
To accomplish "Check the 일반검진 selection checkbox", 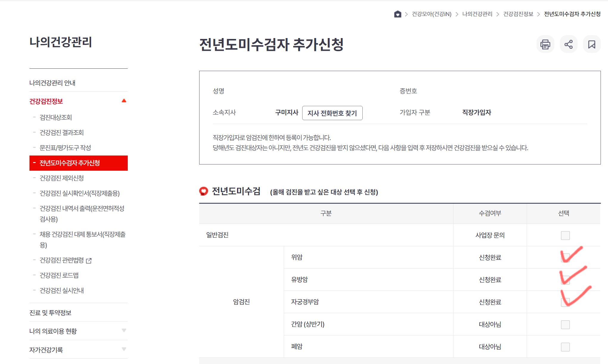I will (565, 236).
